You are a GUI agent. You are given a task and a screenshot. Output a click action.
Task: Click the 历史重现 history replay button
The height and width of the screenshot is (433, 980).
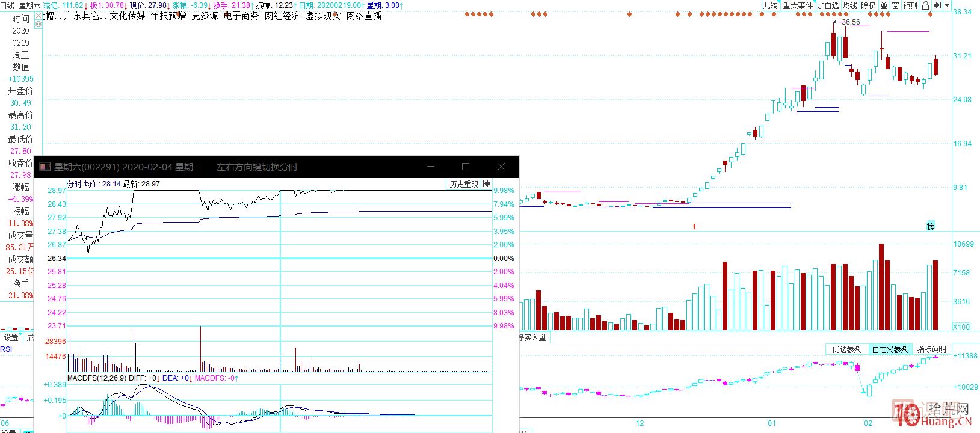tap(464, 184)
